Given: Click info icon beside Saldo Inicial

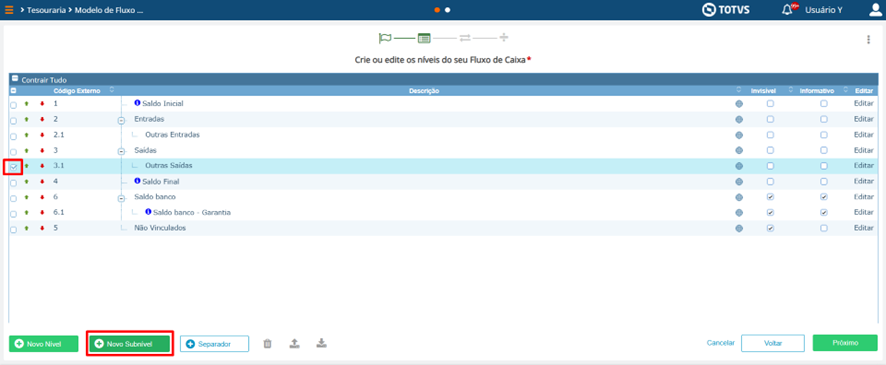Looking at the screenshot, I should (x=137, y=103).
